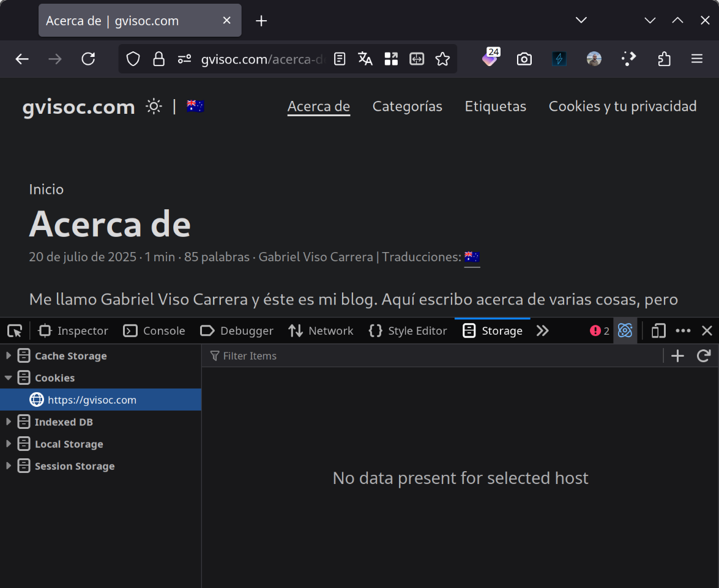This screenshot has width=719, height=588.
Task: Click the forward navigation arrow
Action: [55, 59]
